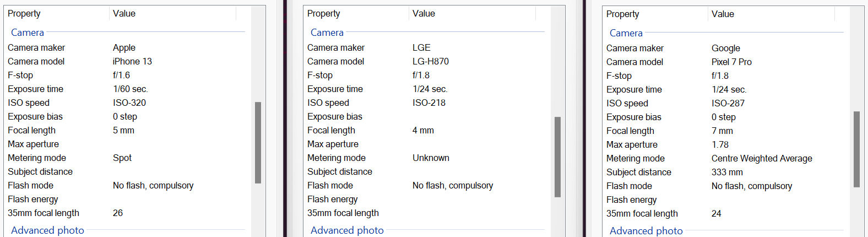Click the 333 mm subject distance value

click(727, 172)
